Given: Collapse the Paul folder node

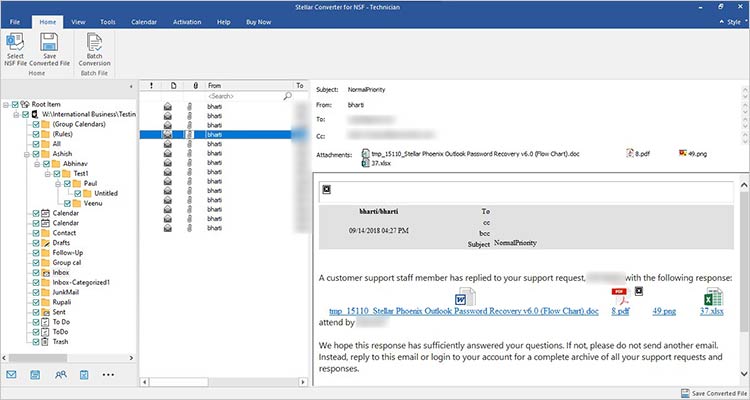Looking at the screenshot, I should pos(57,184).
